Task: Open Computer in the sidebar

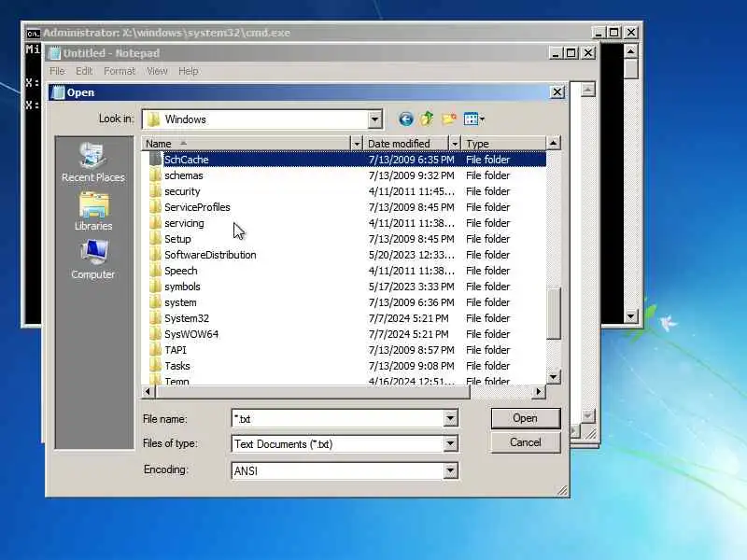Action: (93, 260)
